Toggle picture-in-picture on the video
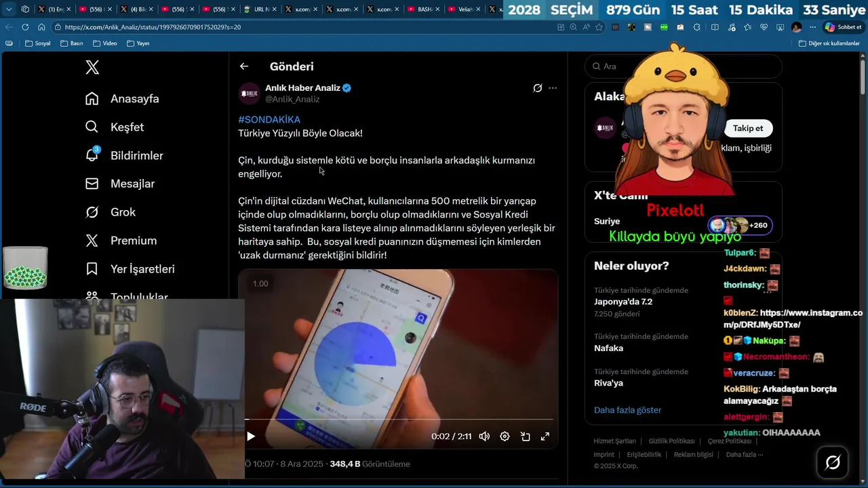This screenshot has width=868, height=488. (525, 436)
